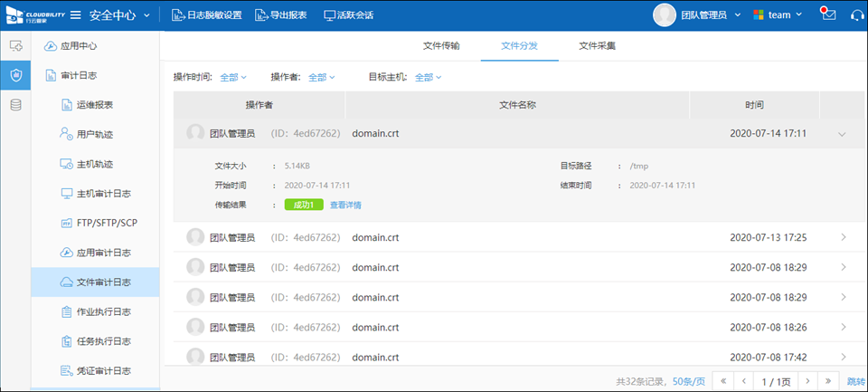Click the hamburger menu icon beside 安全中心

[76, 14]
